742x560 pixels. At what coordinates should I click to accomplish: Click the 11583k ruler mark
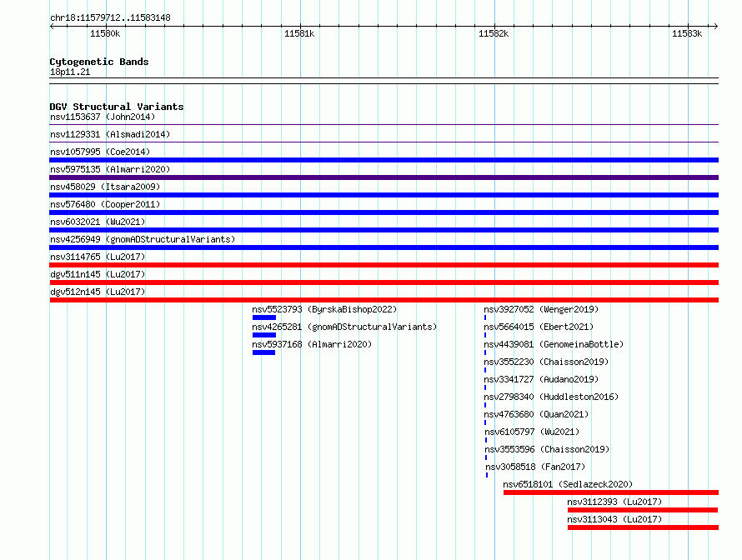coord(687,33)
